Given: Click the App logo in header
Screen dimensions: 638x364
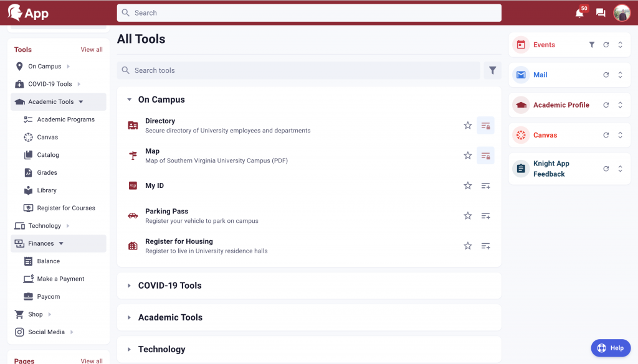Looking at the screenshot, I should [28, 13].
